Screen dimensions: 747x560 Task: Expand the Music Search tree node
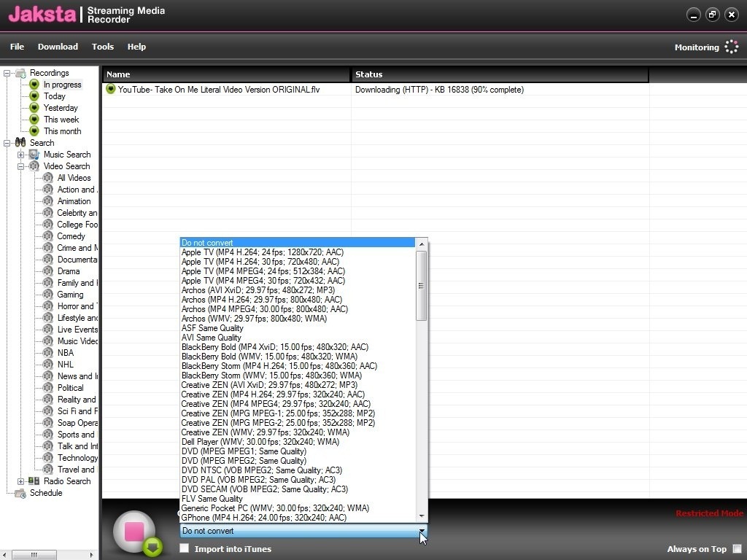pos(22,154)
